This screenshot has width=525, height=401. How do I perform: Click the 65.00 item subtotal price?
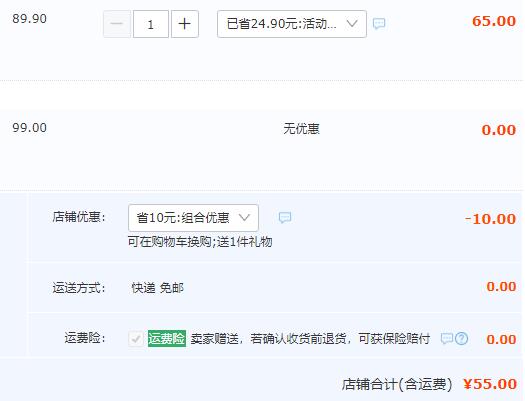[x=494, y=21]
